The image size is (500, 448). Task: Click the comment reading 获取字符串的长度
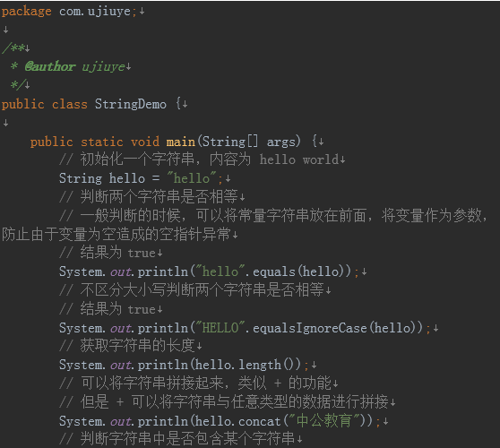[x=127, y=346]
